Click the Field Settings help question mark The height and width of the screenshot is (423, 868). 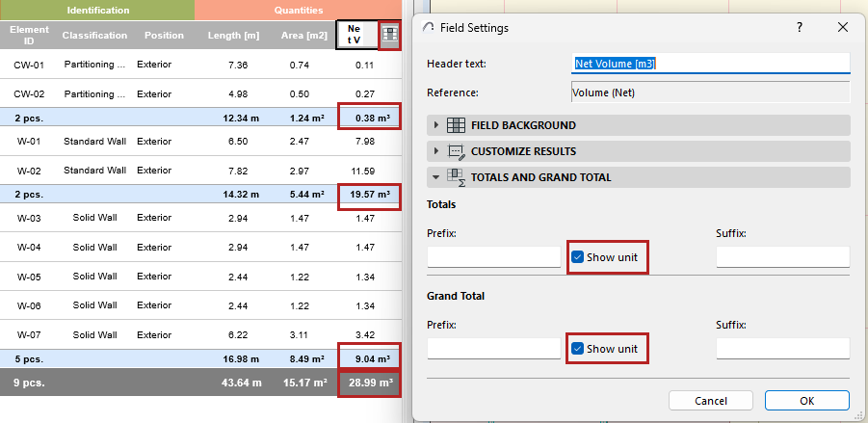(800, 28)
